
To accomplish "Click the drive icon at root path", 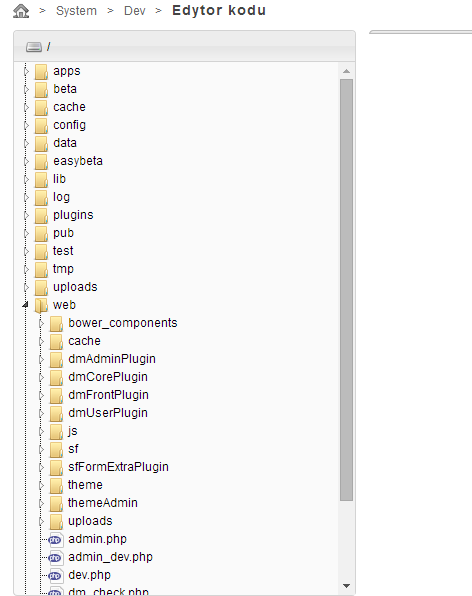I will pyautogui.click(x=34, y=47).
